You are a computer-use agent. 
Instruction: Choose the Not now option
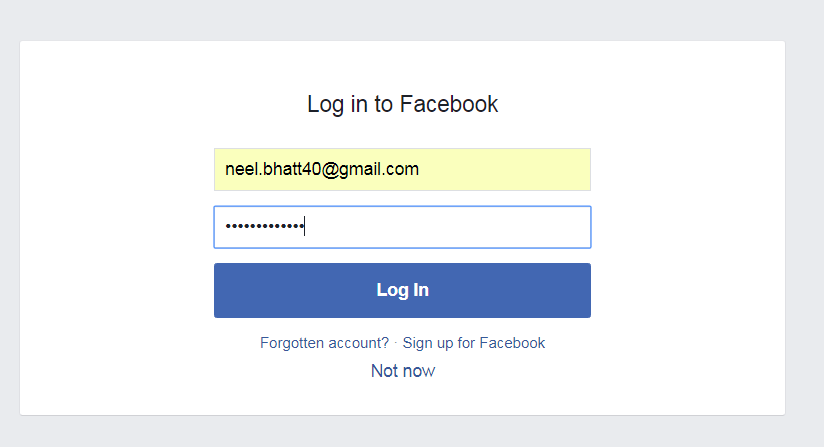(403, 371)
